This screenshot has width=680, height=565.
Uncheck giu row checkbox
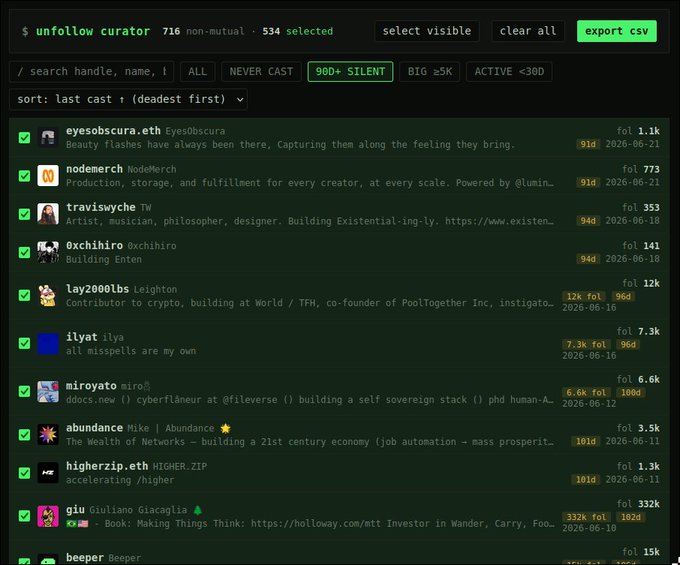click(x=24, y=516)
